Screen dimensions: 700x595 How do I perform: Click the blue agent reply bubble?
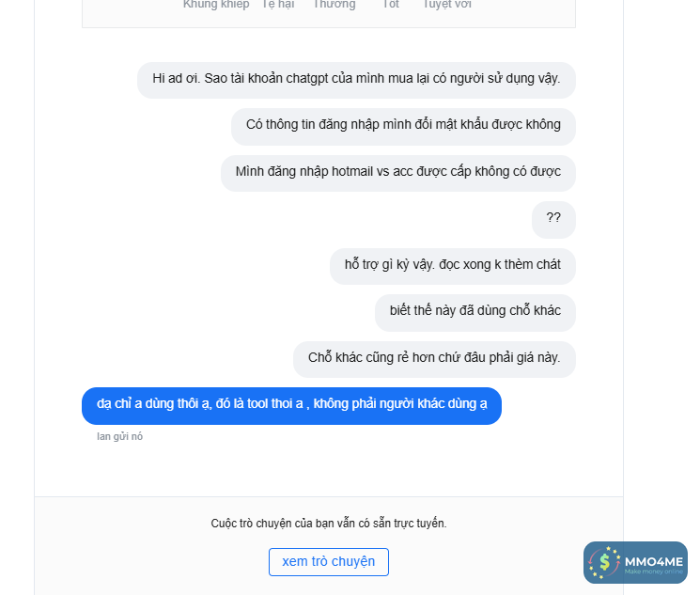(291, 405)
